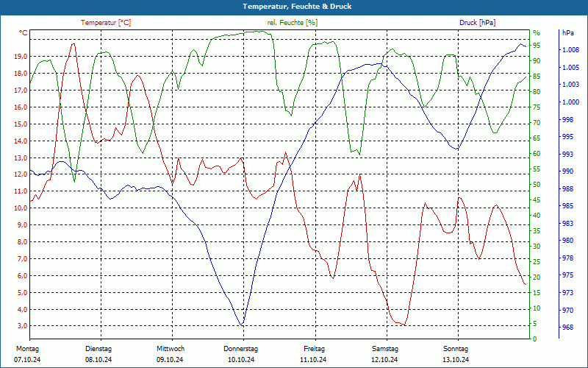Click the green 'rel. Feuchte [%]' legend label
The width and height of the screenshot is (588, 368).
(x=293, y=23)
